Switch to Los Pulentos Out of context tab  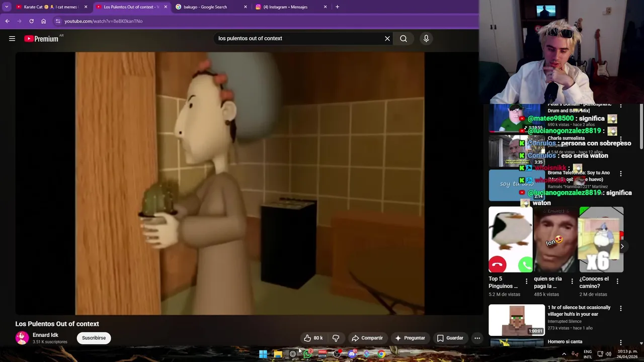[132, 7]
